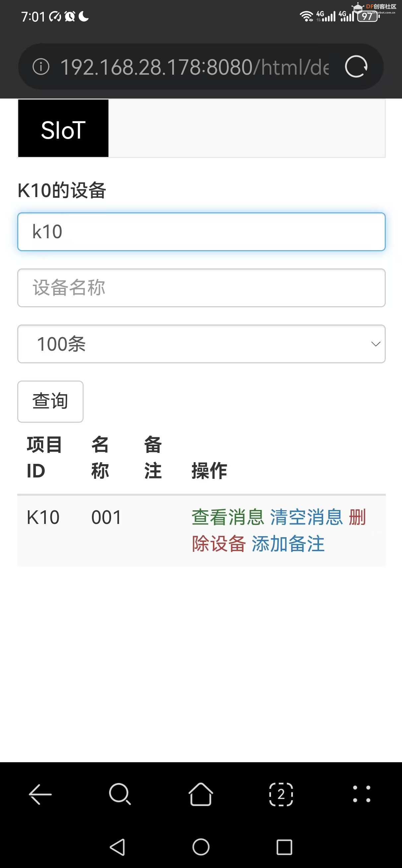Focus the project ID field containing k10
Viewport: 402px width, 868px height.
[x=201, y=232]
